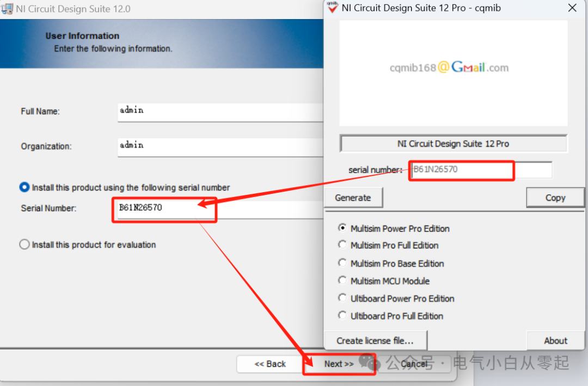This screenshot has width=588, height=386.
Task: Cancel the installer setup
Action: (x=414, y=364)
